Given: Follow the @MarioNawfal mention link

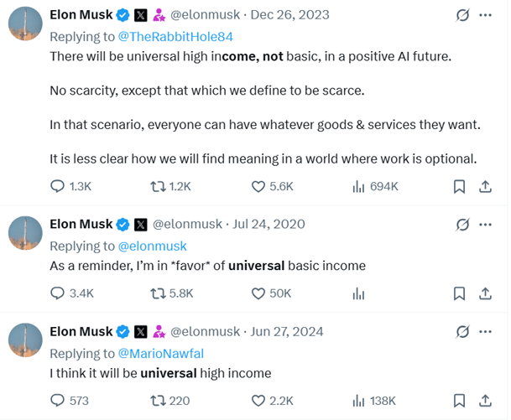Looking at the screenshot, I should (160, 354).
